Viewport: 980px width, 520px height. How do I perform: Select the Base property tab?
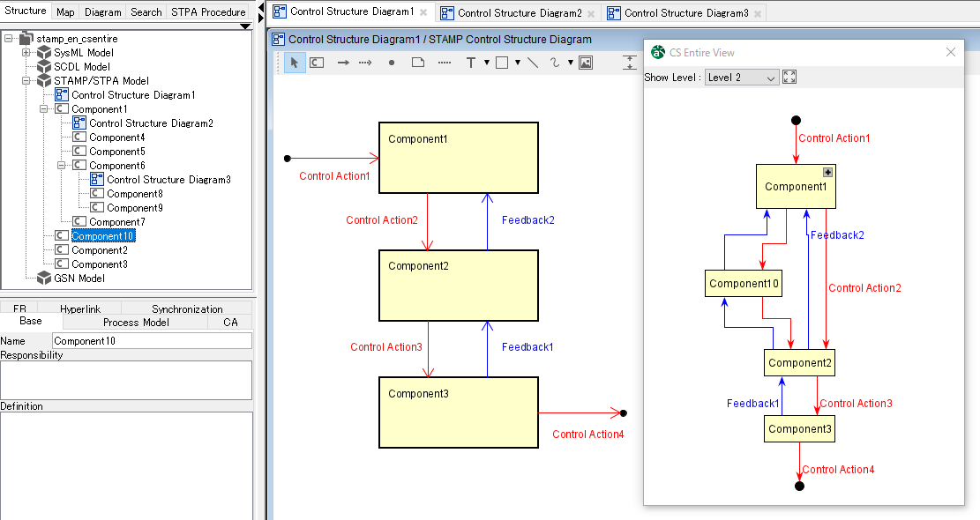[31, 321]
